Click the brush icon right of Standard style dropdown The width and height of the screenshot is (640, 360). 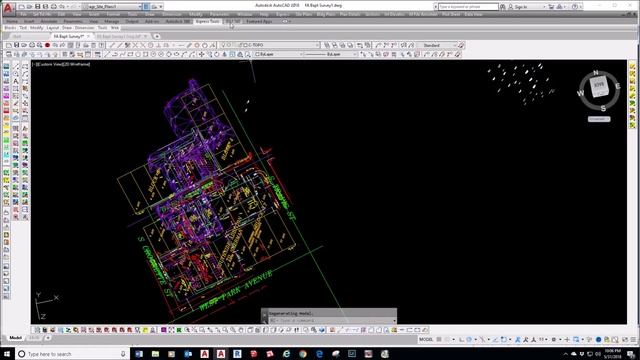[x=461, y=45]
